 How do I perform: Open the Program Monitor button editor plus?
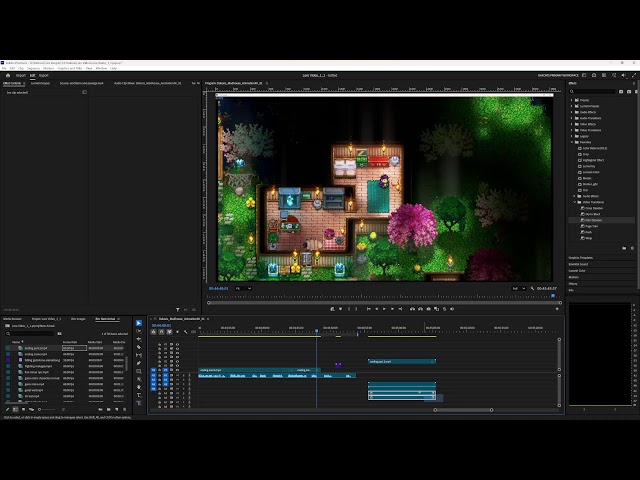(557, 309)
